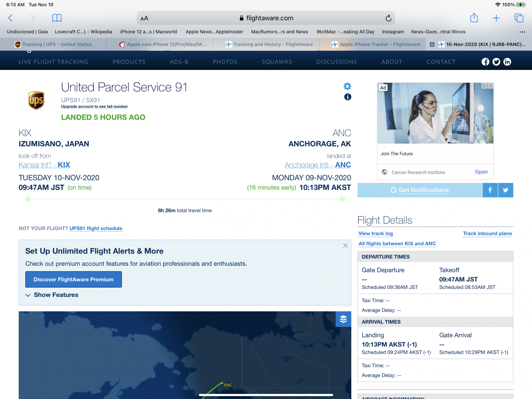The height and width of the screenshot is (399, 532).
Task: Click ANC marker on the map
Action: (x=228, y=385)
